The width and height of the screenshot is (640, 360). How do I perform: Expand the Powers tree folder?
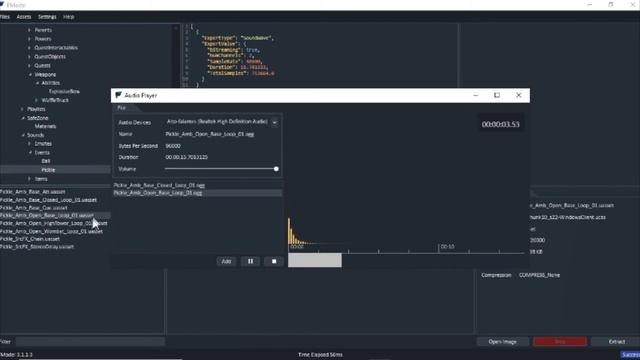click(29, 39)
